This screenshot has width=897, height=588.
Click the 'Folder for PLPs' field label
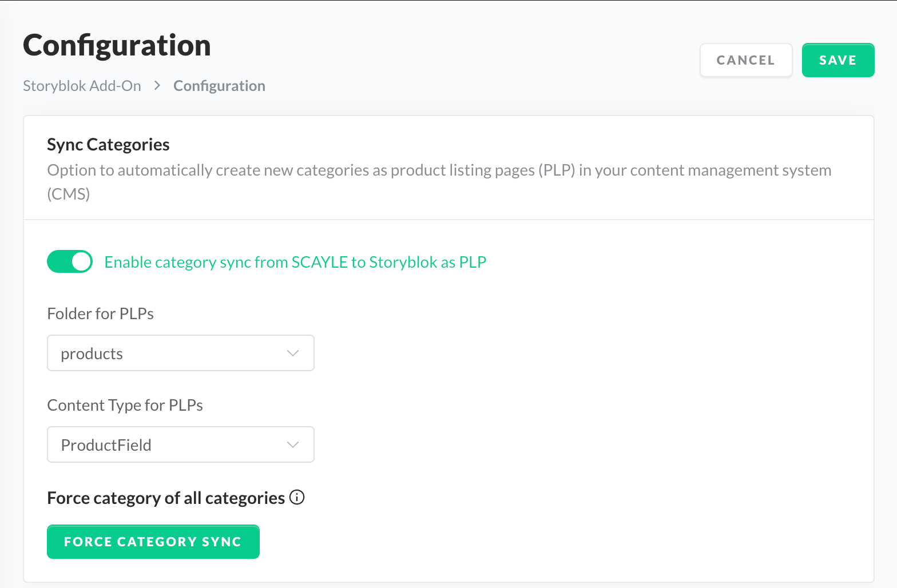(100, 313)
